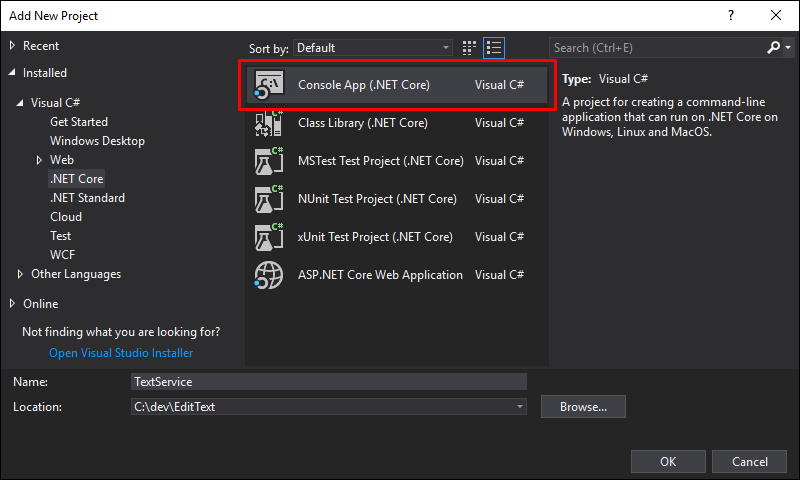
Task: Select "NUnit Test Project (.NET Core)" text
Action: point(377,199)
